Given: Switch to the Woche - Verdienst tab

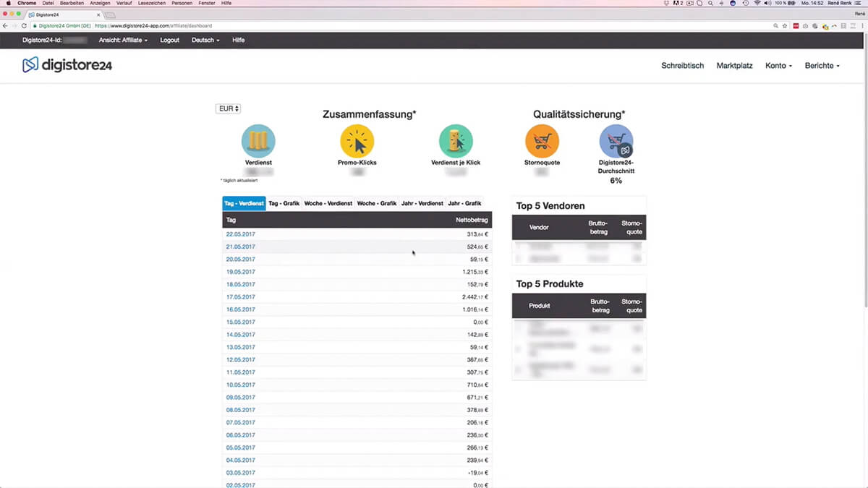Looking at the screenshot, I should click(328, 204).
